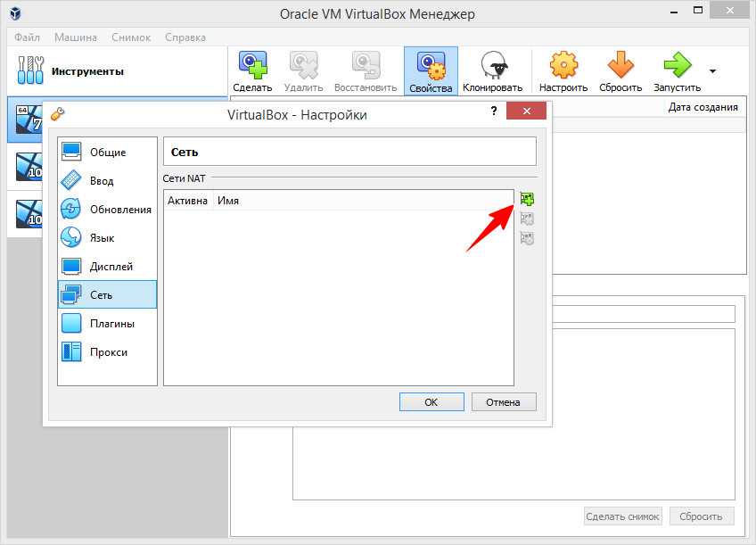Click the Восстановить snapshot toolbar icon
Screen dimensions: 756x545
coord(365,71)
